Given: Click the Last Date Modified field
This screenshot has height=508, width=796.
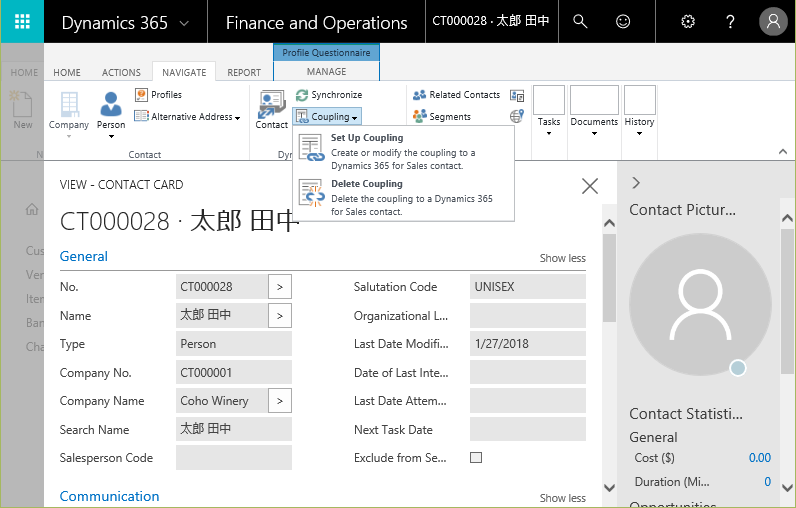Looking at the screenshot, I should pos(528,344).
